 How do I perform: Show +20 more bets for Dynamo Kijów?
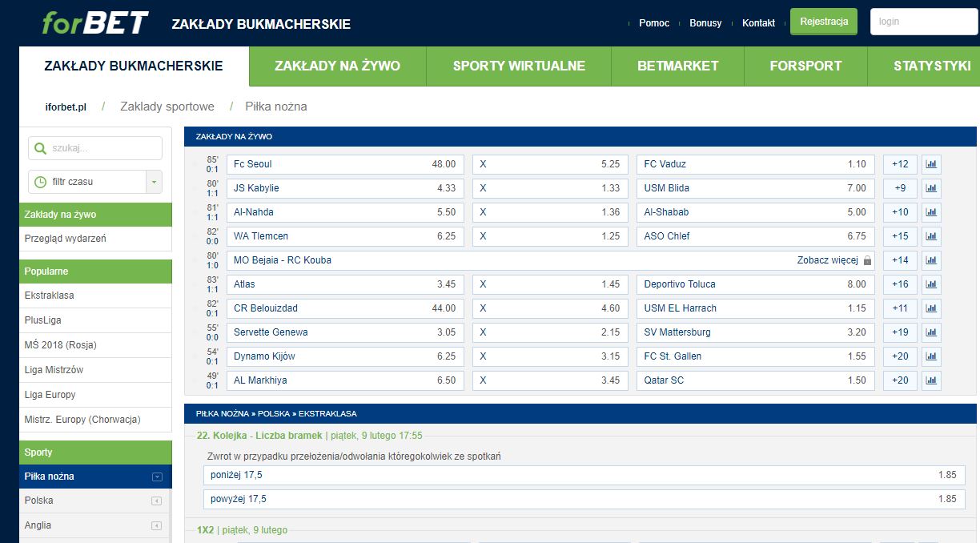pos(900,356)
